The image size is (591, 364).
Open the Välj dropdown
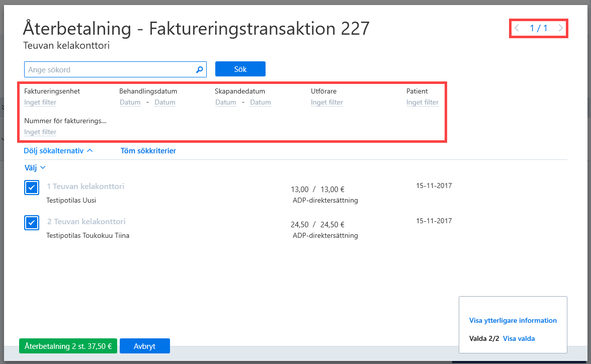35,168
